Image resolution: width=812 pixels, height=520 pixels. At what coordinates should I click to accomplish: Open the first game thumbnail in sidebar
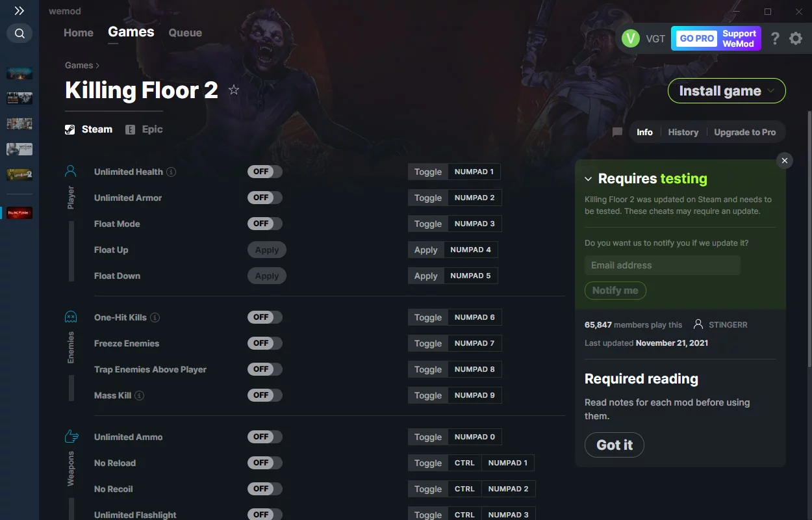click(19, 73)
